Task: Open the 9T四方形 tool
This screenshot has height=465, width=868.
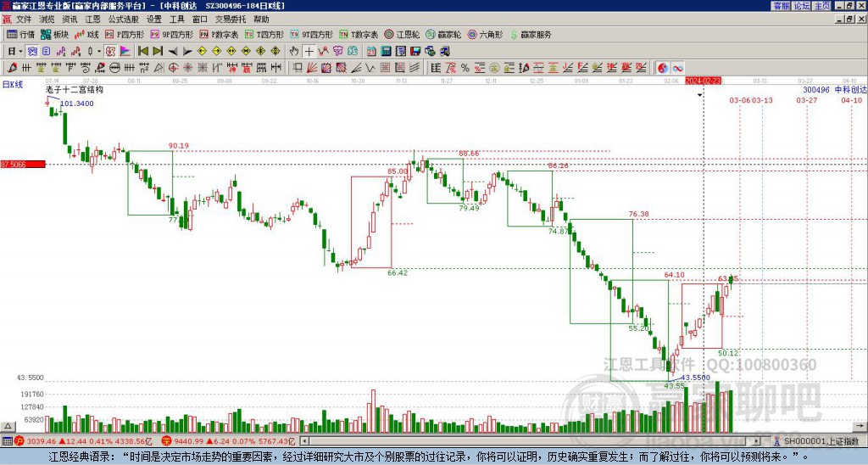Action: pyautogui.click(x=311, y=34)
